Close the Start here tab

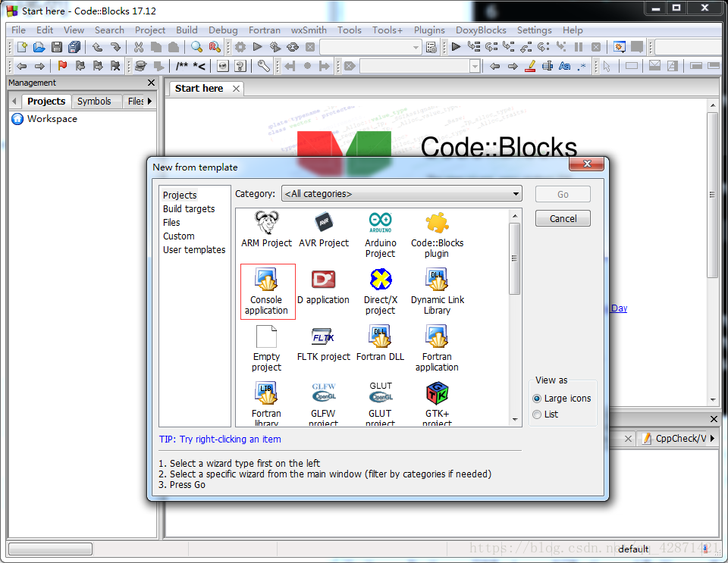pos(236,89)
